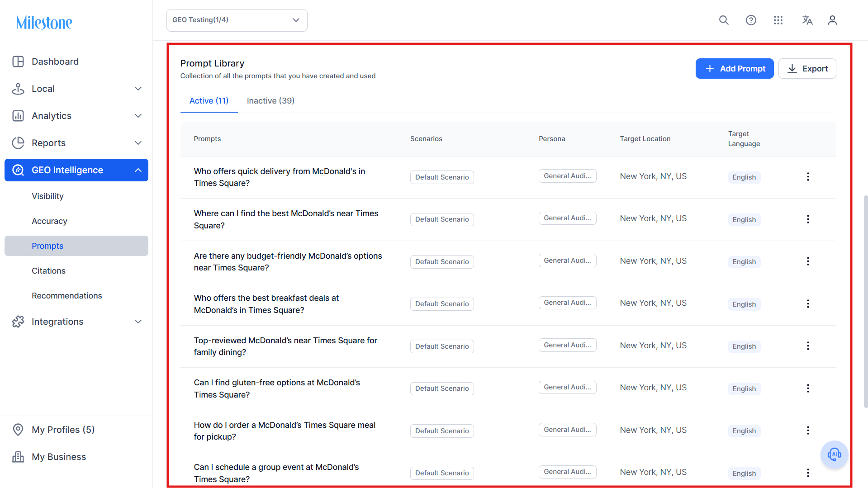The width and height of the screenshot is (868, 488).
Task: Expand the Reports menu chevron
Action: pos(138,143)
